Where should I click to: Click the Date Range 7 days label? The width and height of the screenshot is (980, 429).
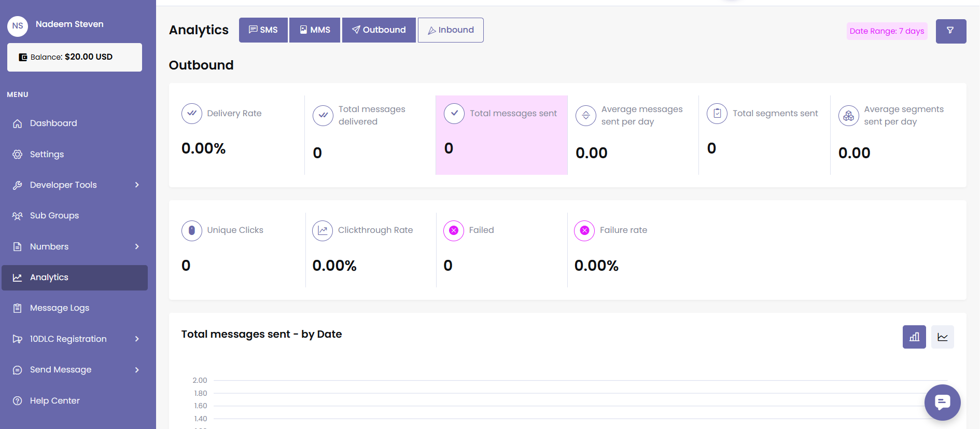[887, 31]
